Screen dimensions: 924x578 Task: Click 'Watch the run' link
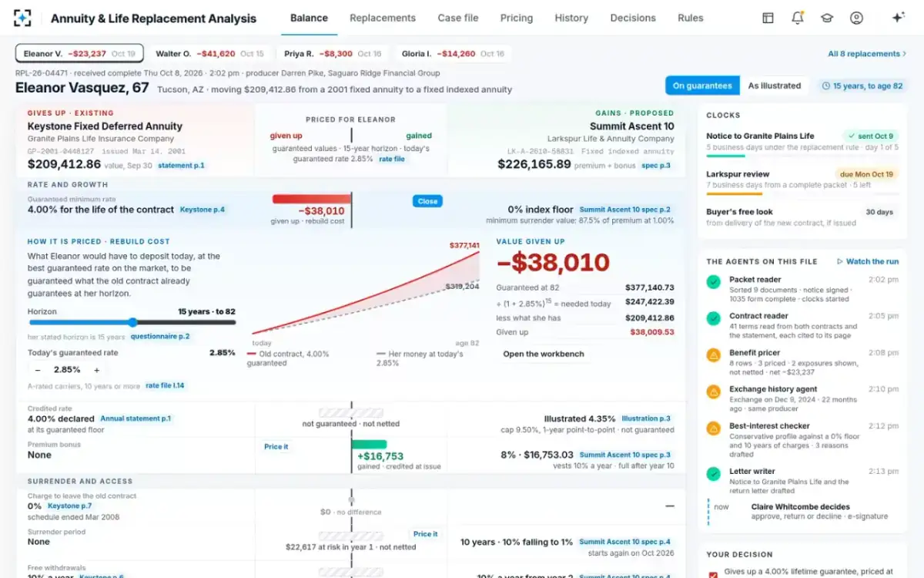click(x=868, y=261)
